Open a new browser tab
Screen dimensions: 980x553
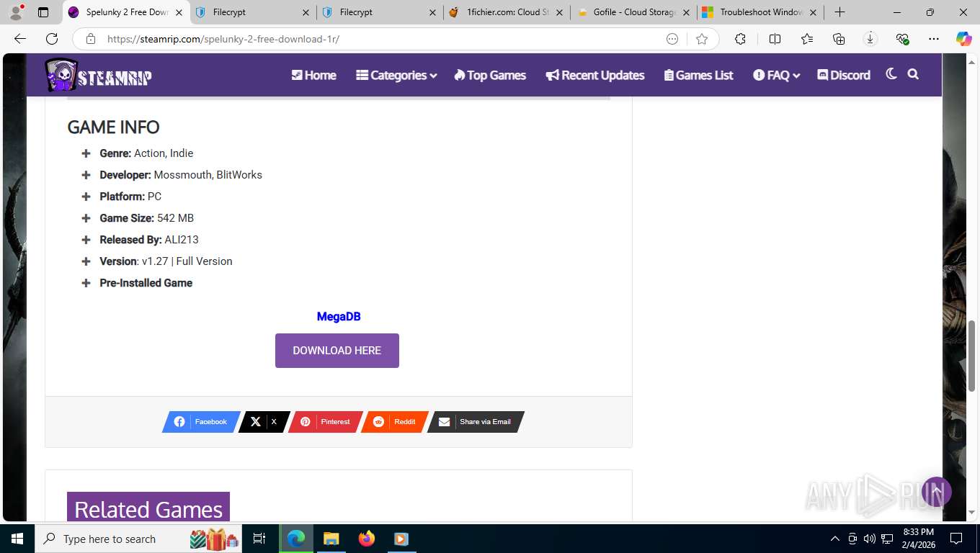click(839, 12)
